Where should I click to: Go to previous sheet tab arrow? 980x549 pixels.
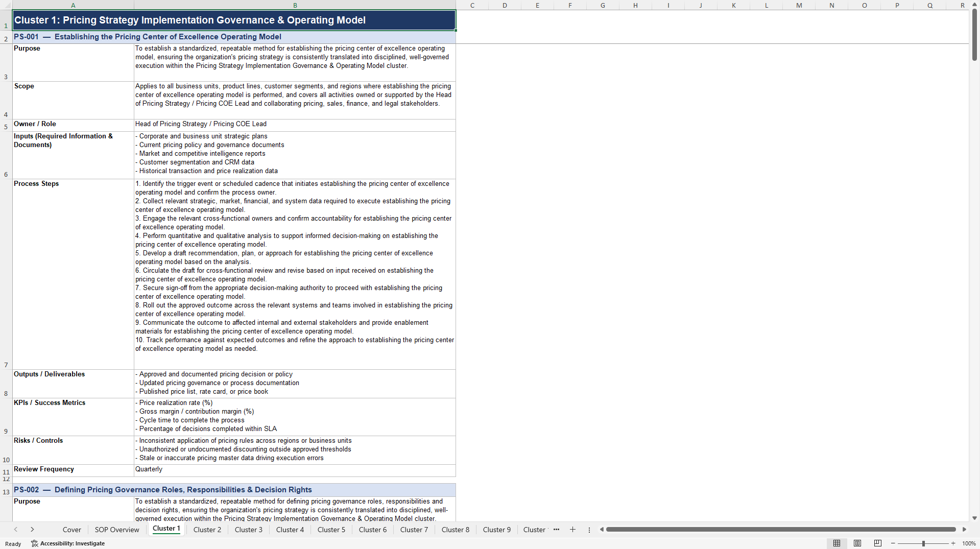click(16, 530)
